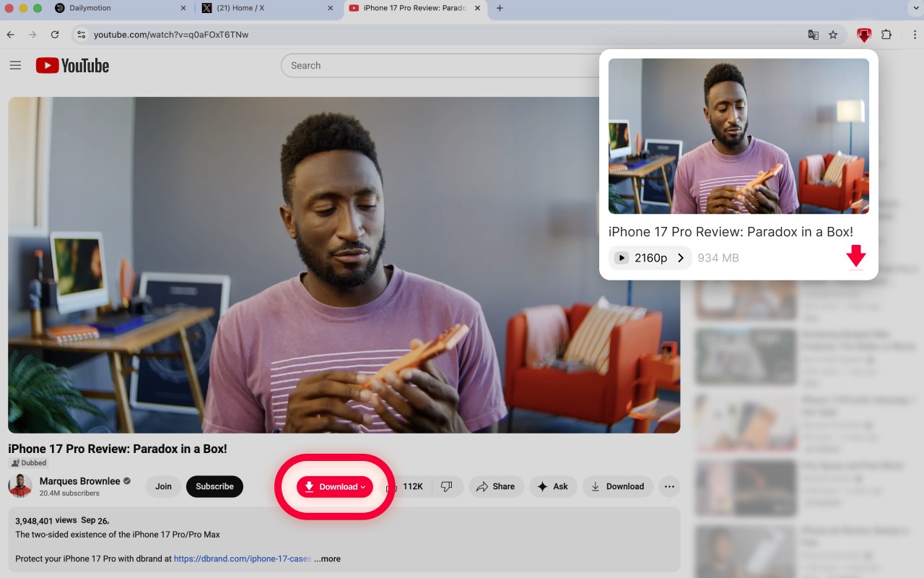This screenshot has height=578, width=924.
Task: Click the 3,948,401 views text
Action: pyautogui.click(x=45, y=520)
